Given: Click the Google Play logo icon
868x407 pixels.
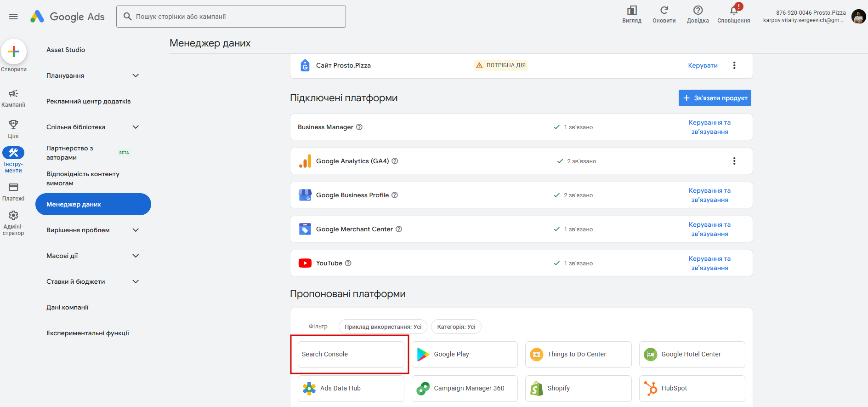Looking at the screenshot, I should point(423,355).
